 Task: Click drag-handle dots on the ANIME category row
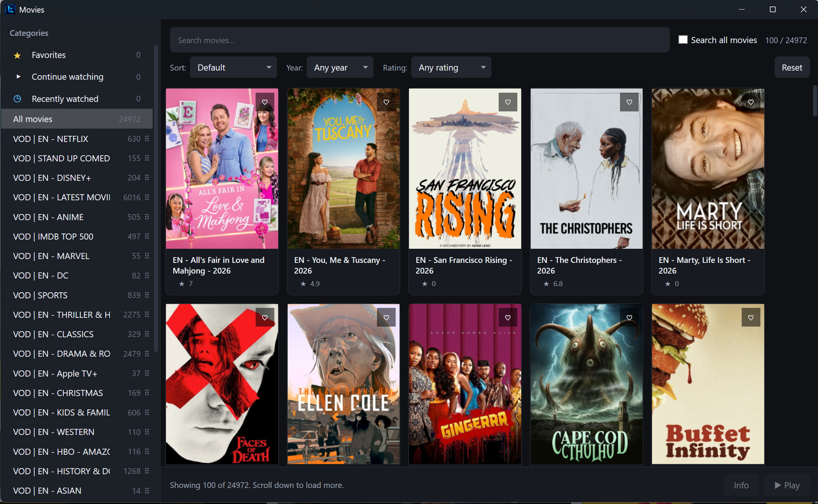click(147, 217)
